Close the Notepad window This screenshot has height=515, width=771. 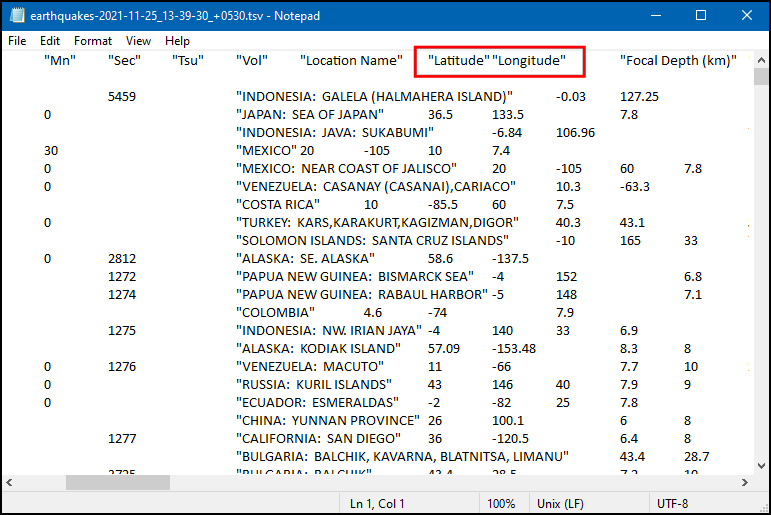(746, 15)
